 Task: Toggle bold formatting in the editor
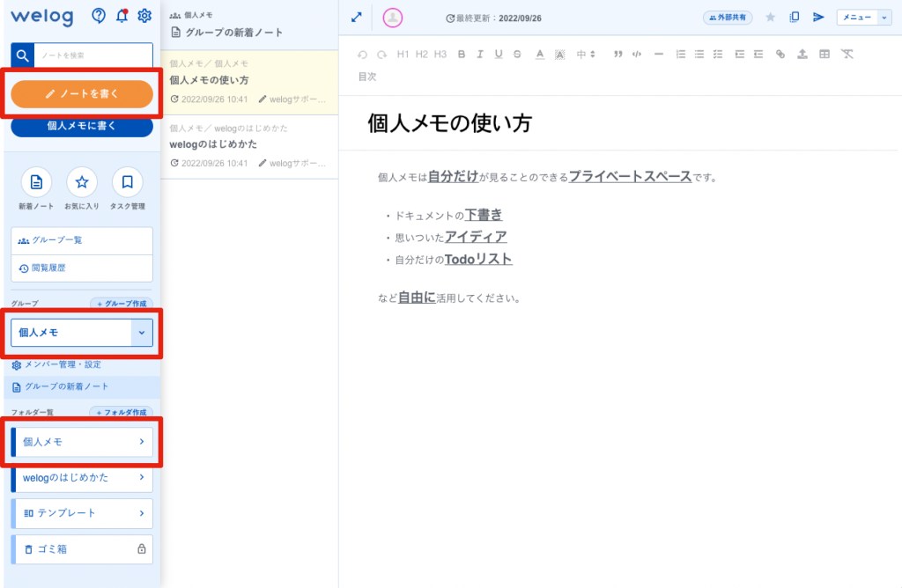coord(461,54)
